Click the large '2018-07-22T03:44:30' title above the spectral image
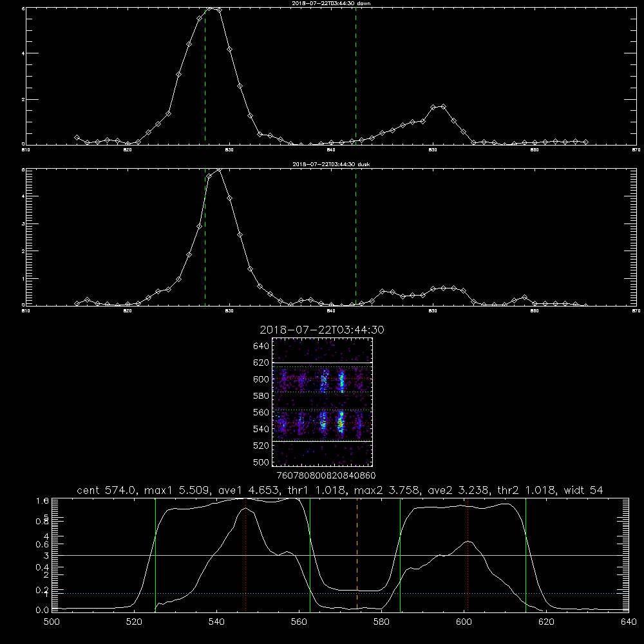Screen dimensions: 644x644 (322, 330)
